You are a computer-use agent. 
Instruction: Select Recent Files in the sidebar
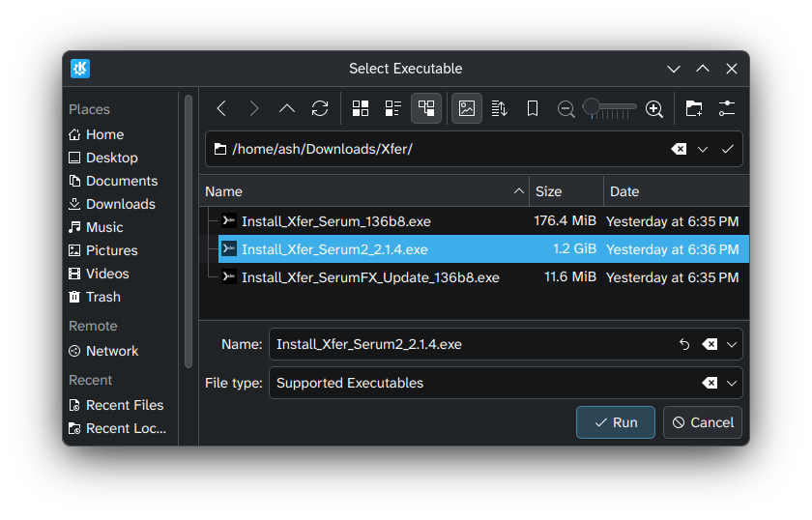124,405
